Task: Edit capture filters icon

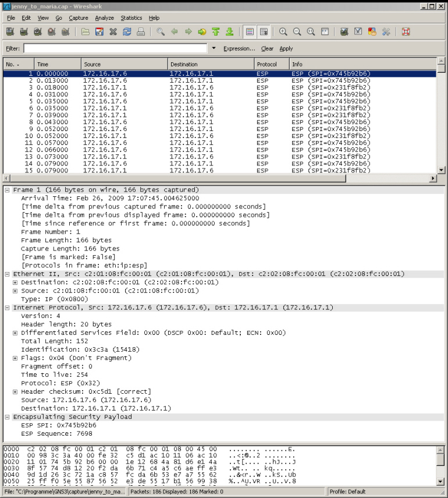Action: [x=344, y=31]
